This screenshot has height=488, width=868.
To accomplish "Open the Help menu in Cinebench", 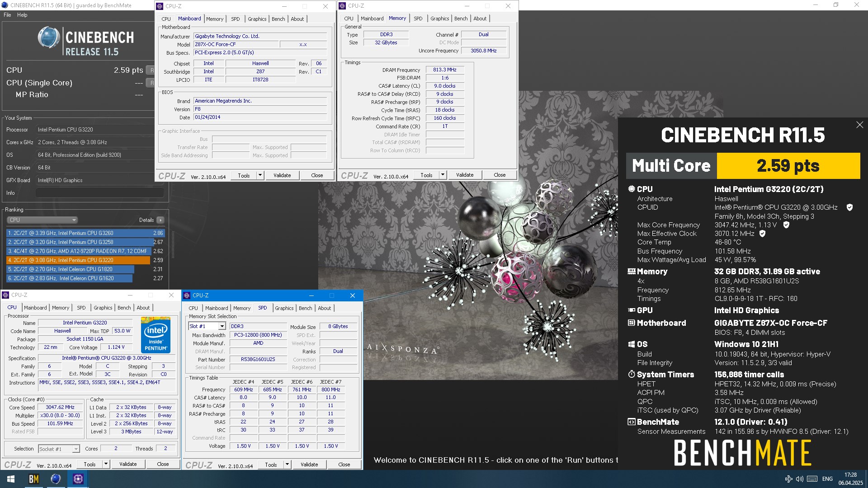I will pos(22,15).
